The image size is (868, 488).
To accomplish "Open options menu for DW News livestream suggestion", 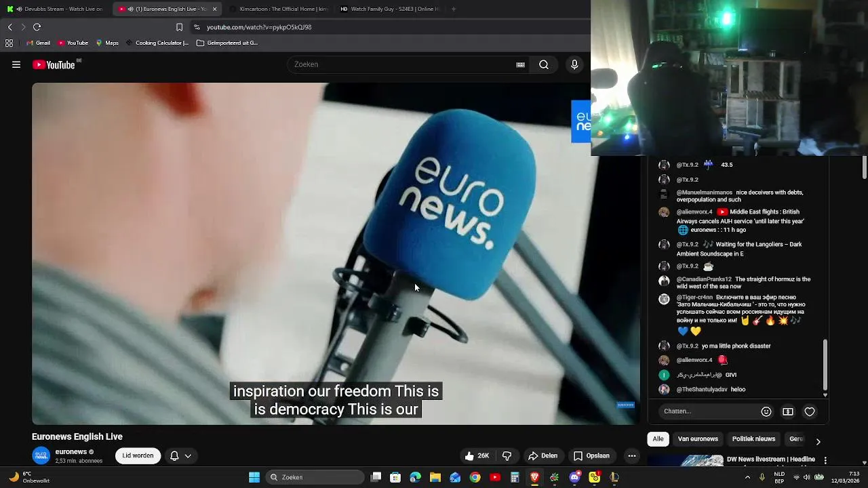I will [x=825, y=460].
